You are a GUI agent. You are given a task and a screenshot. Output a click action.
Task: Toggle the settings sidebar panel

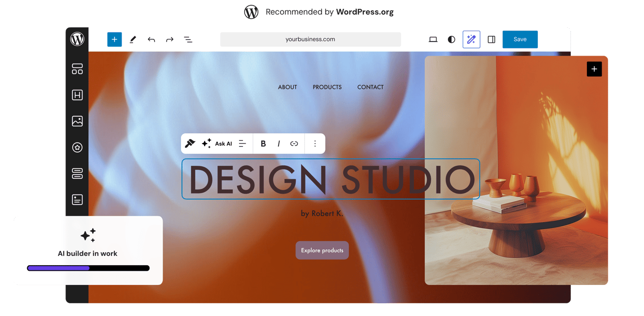(x=491, y=40)
